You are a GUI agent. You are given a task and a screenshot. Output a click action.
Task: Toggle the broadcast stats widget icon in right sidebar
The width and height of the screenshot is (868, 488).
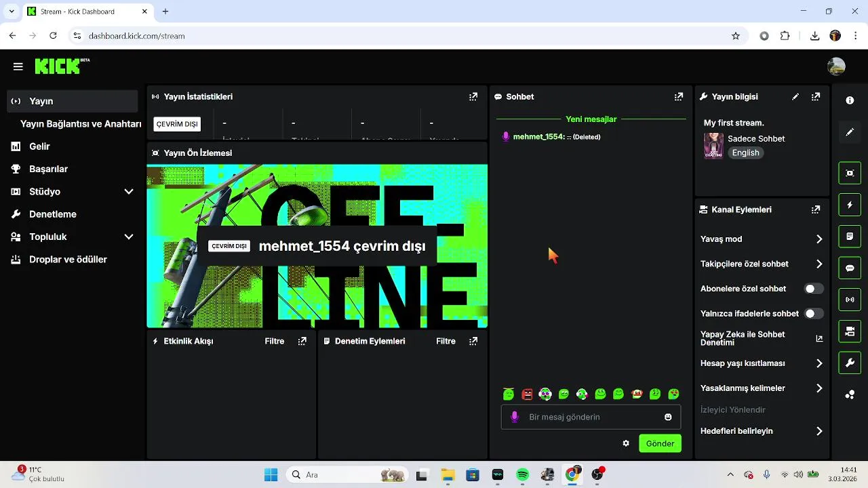click(850, 300)
